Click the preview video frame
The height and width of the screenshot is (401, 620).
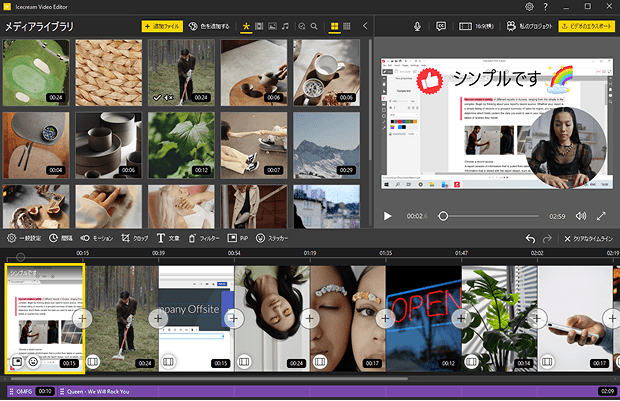(x=497, y=123)
